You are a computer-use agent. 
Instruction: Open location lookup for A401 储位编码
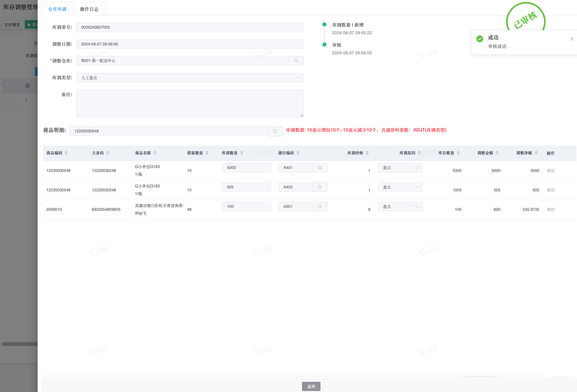coord(319,168)
